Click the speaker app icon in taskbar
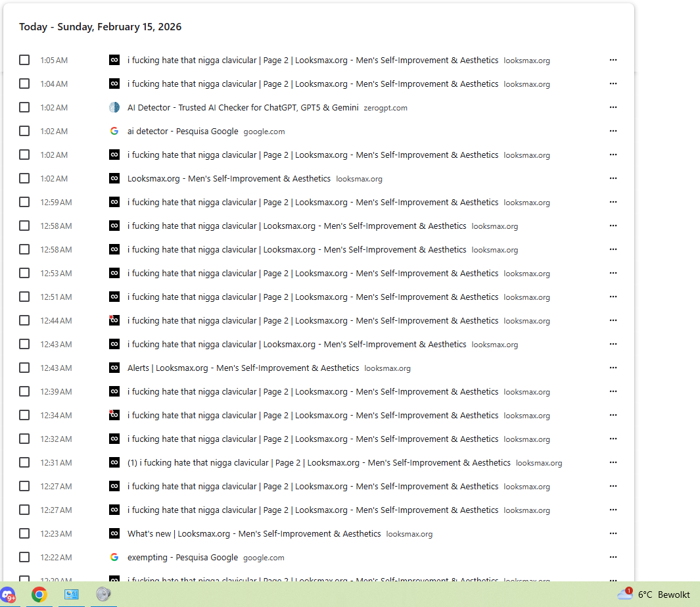Image resolution: width=700 pixels, height=607 pixels. click(x=103, y=595)
